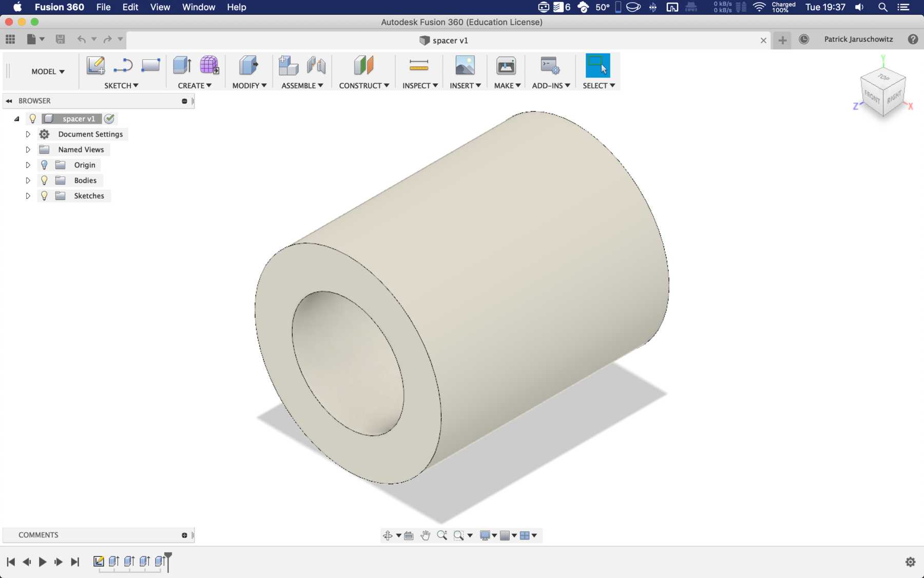Open the Window menu
Viewport: 924px width, 578px height.
pos(199,7)
